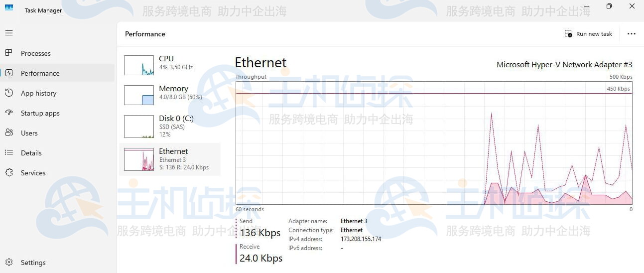This screenshot has height=273, width=644.
Task: Click the Users people icon
Action: (8, 133)
